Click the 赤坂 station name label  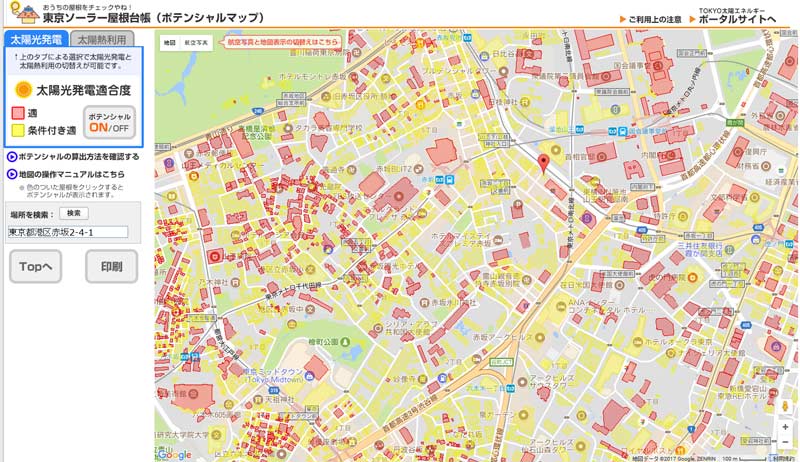point(428,180)
